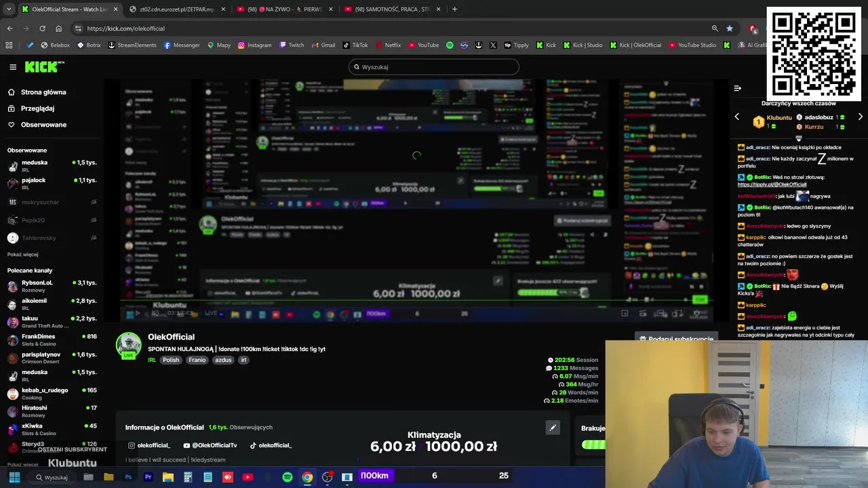Open Premiere Pro from the taskbar
Image resolution: width=868 pixels, height=488 pixels.
coord(148,477)
